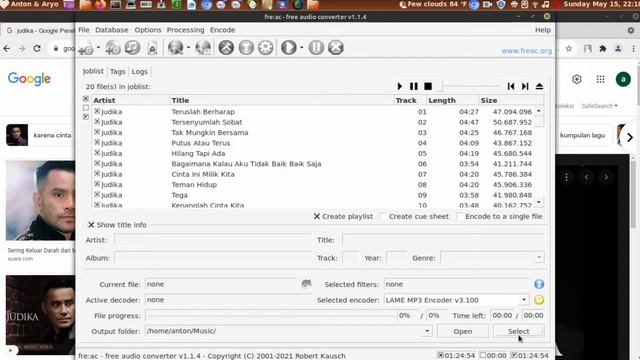640x360 pixels.
Task: Play the selected joblist track
Action: (x=400, y=86)
